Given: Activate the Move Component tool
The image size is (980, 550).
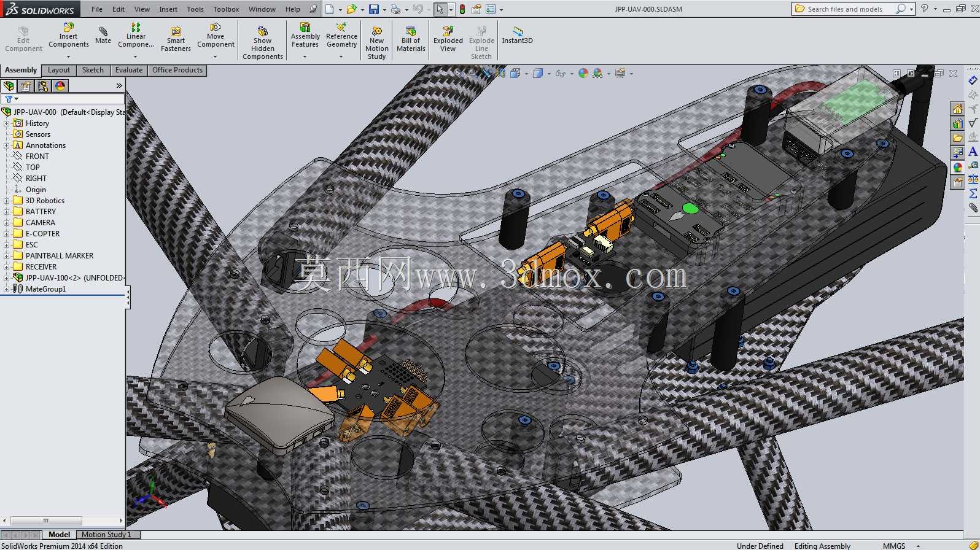Looking at the screenshot, I should click(x=216, y=36).
